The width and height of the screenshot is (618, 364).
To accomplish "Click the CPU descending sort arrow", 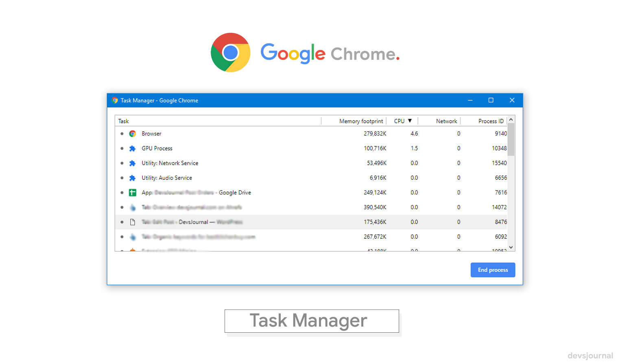I will point(410,121).
